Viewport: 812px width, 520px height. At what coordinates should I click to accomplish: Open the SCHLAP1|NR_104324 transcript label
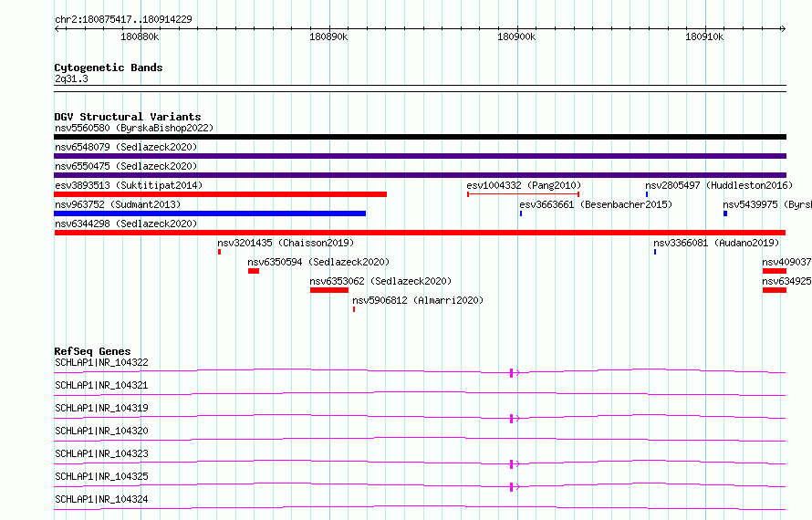pyautogui.click(x=101, y=499)
